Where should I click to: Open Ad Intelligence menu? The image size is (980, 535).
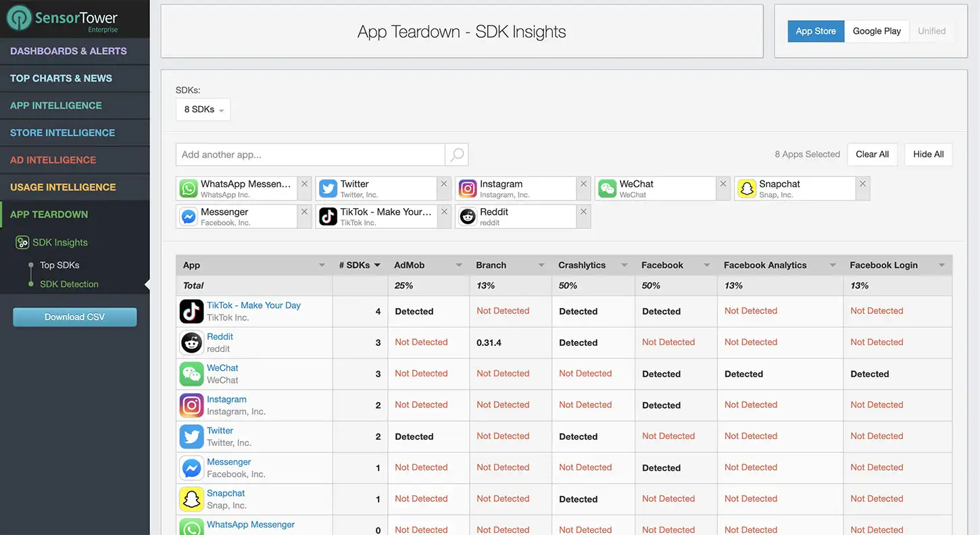click(74, 160)
